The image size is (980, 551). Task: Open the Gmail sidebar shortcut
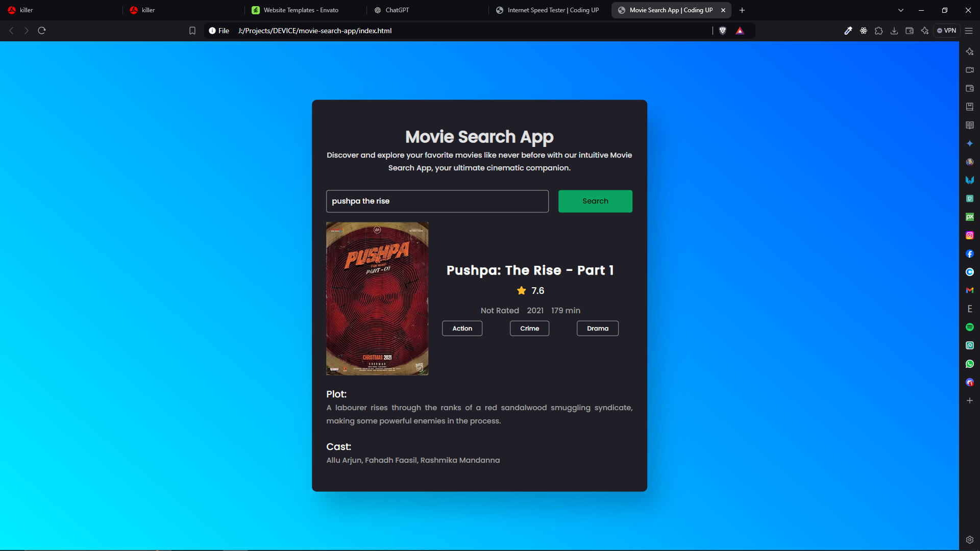970,290
